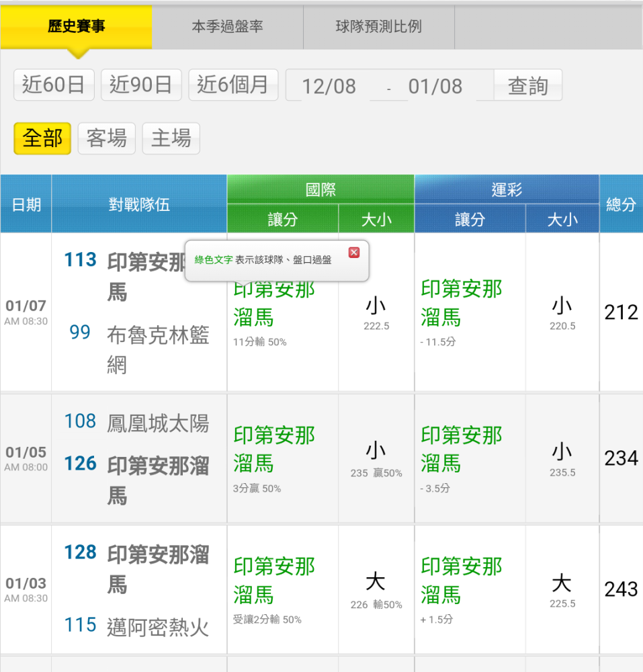Filter by 全部 games
Viewport: 643px width, 672px height.
point(42,138)
